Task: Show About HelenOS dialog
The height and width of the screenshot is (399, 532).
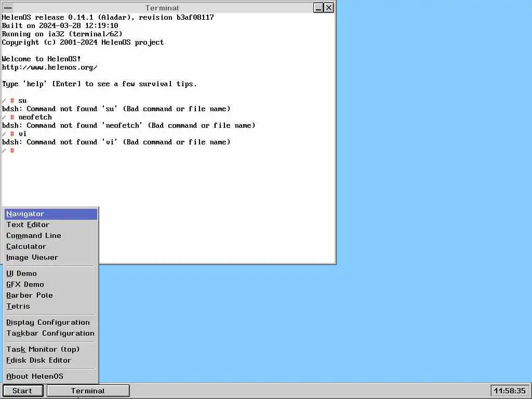Action: pyautogui.click(x=51, y=376)
